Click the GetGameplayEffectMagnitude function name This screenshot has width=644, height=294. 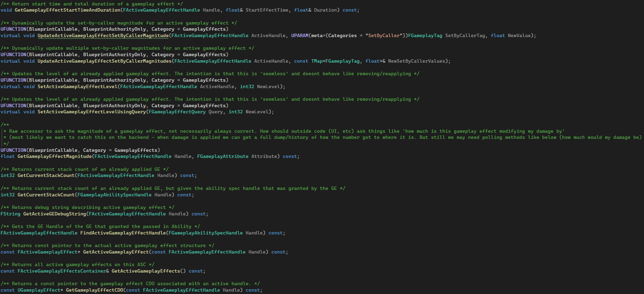coord(55,157)
